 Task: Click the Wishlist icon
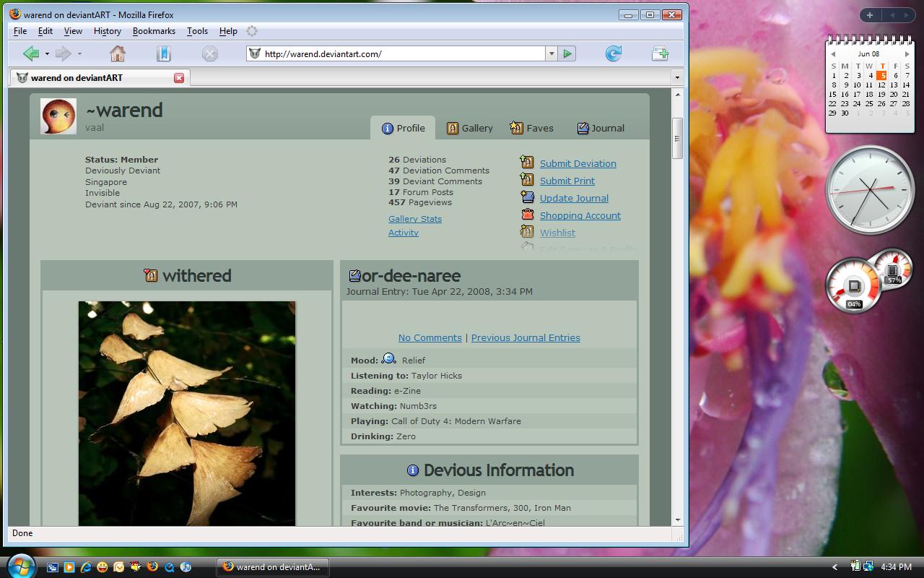[x=527, y=232]
